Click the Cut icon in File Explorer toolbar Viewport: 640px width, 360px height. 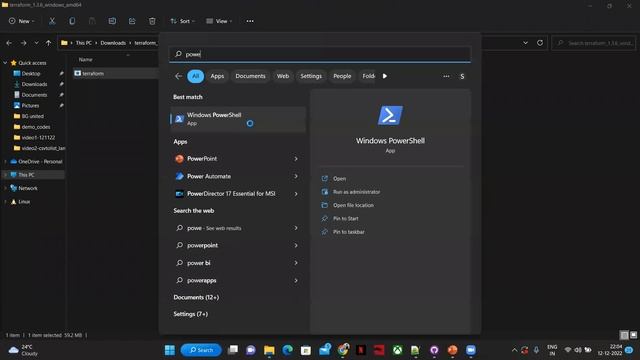(52, 21)
